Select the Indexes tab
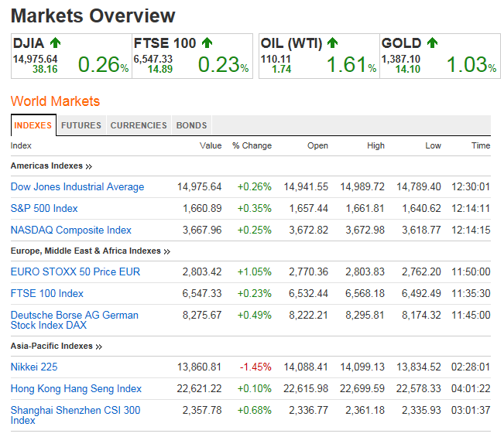Screen dimensions: 504x437 33,125
